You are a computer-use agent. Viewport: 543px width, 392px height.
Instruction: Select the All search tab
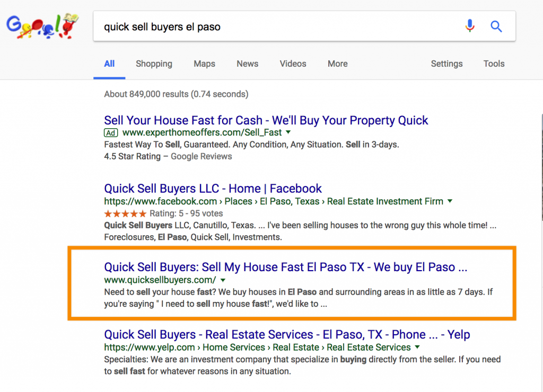(109, 64)
